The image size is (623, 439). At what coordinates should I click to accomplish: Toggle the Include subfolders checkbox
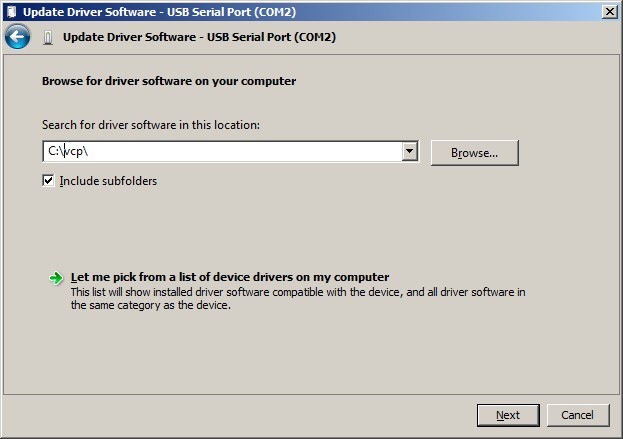click(x=48, y=181)
